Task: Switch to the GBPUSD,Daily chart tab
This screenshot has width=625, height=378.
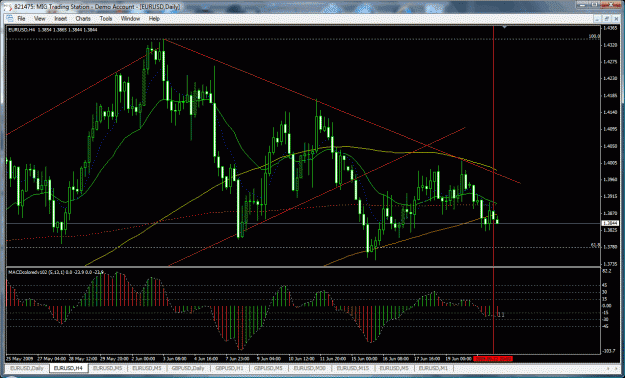Action: point(189,368)
